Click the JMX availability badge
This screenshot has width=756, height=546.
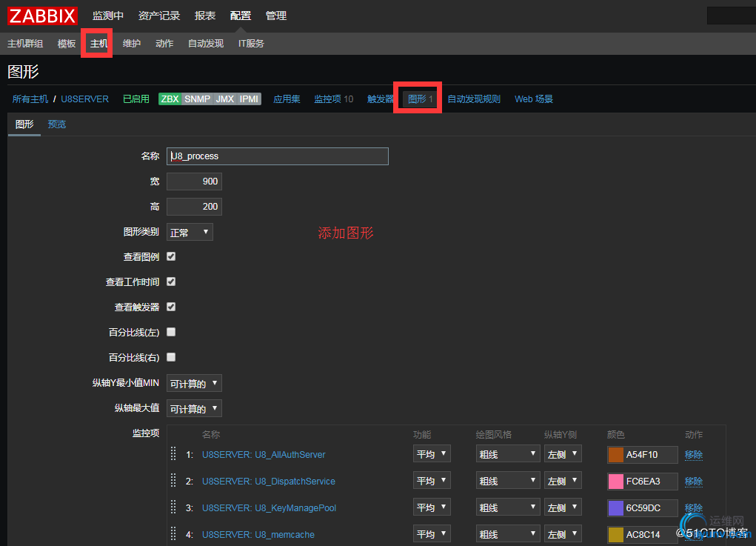pos(224,99)
